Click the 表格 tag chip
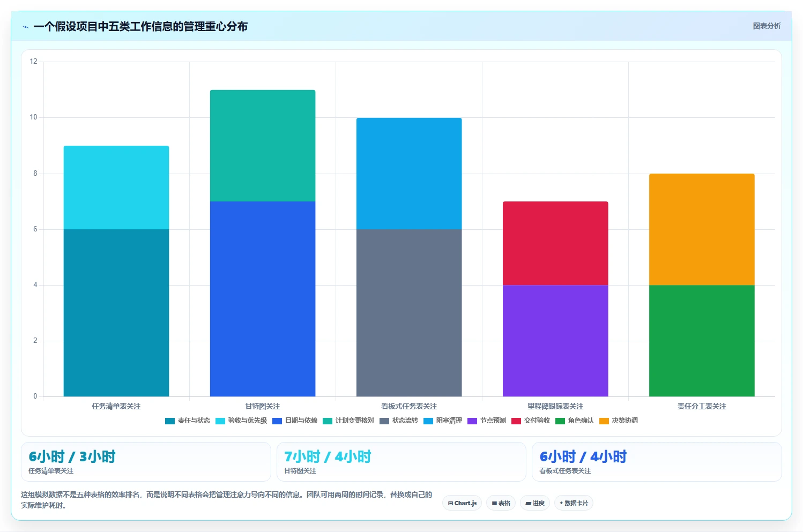This screenshot has height=532, width=803. coord(501,503)
